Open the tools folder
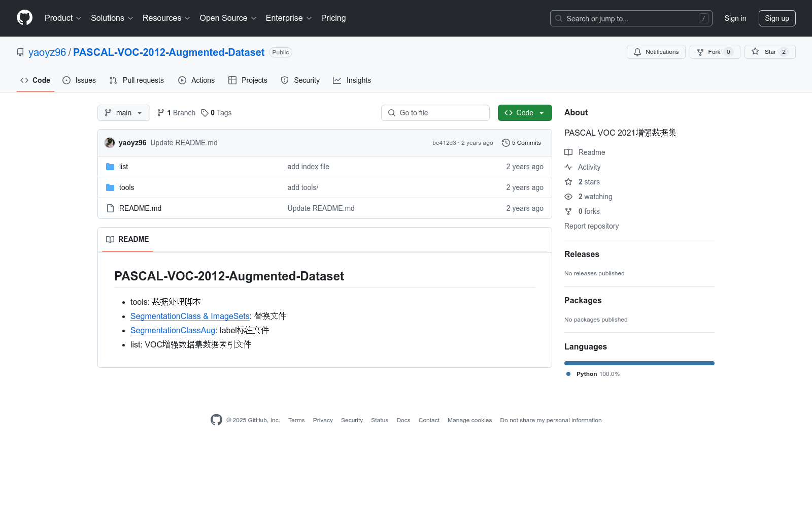This screenshot has height=508, width=812. tap(126, 187)
